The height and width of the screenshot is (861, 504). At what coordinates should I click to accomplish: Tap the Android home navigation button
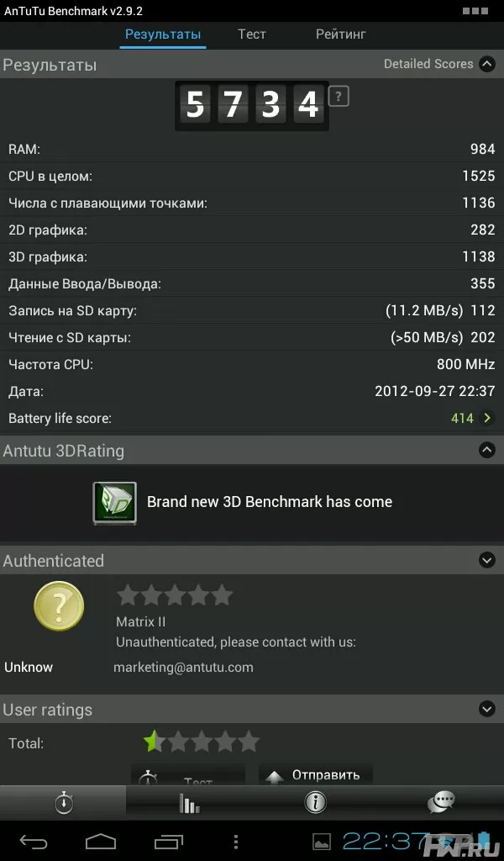(101, 841)
